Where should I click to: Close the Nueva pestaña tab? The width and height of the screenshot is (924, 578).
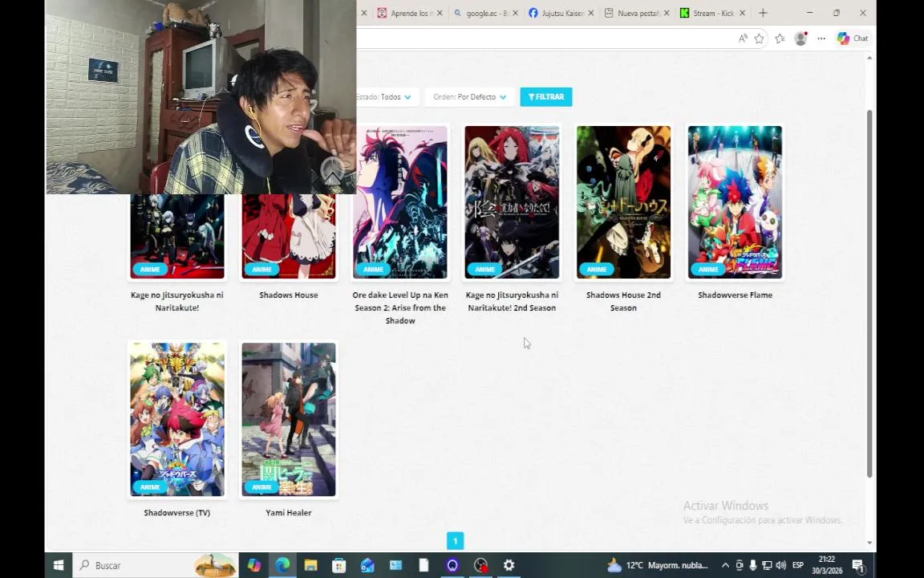[x=667, y=13]
